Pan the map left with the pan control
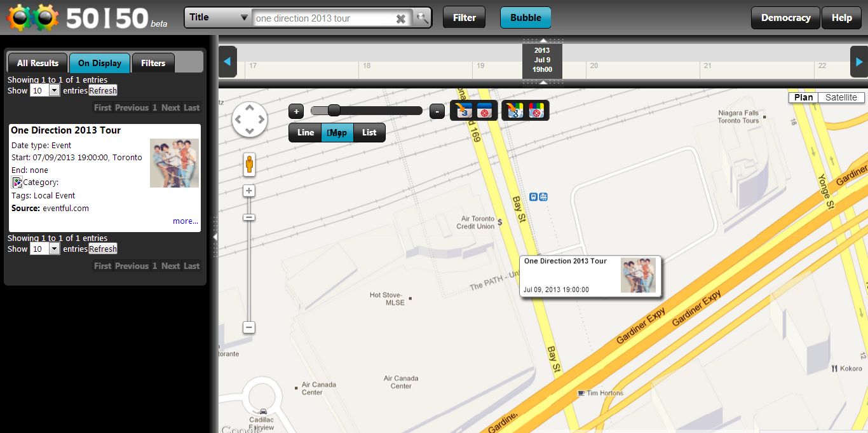 [238, 120]
